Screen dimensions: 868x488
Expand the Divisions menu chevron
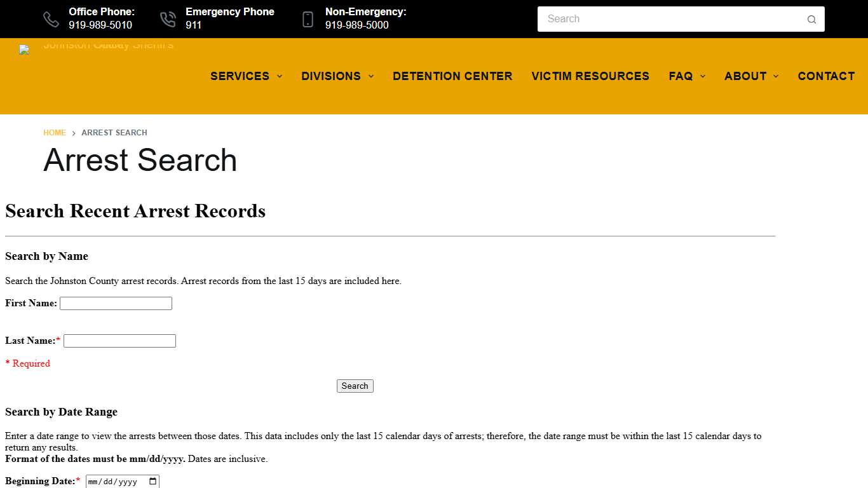371,76
